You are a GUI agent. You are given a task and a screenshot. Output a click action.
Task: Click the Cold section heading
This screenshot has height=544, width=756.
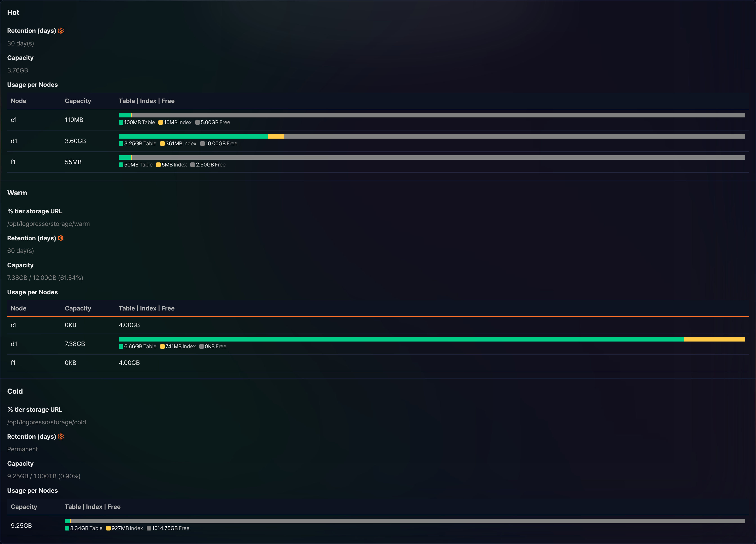pyautogui.click(x=15, y=391)
